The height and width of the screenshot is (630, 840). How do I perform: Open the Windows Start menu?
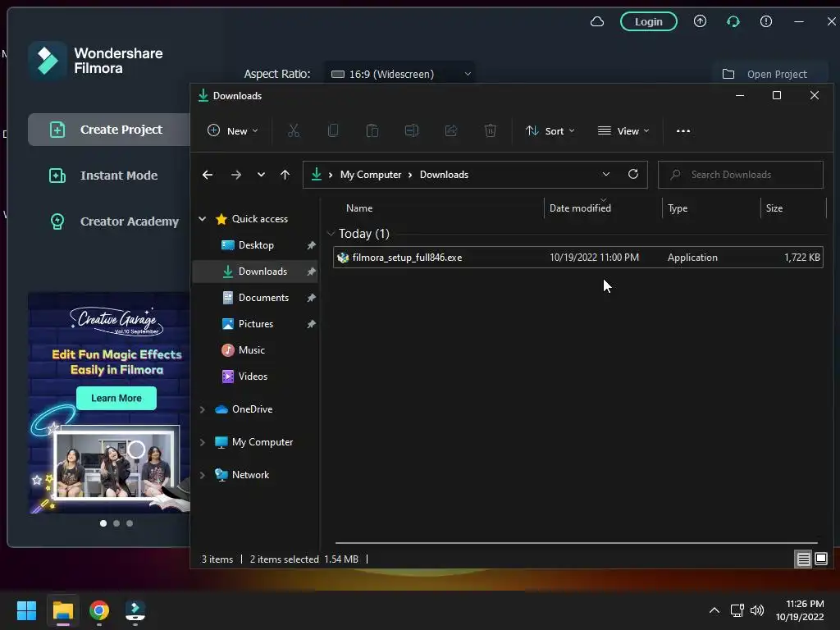click(26, 610)
